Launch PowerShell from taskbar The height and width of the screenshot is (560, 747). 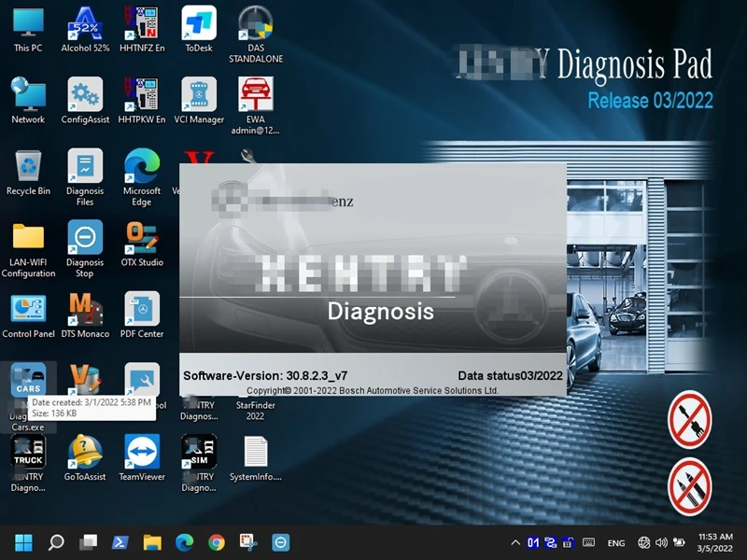(120, 542)
